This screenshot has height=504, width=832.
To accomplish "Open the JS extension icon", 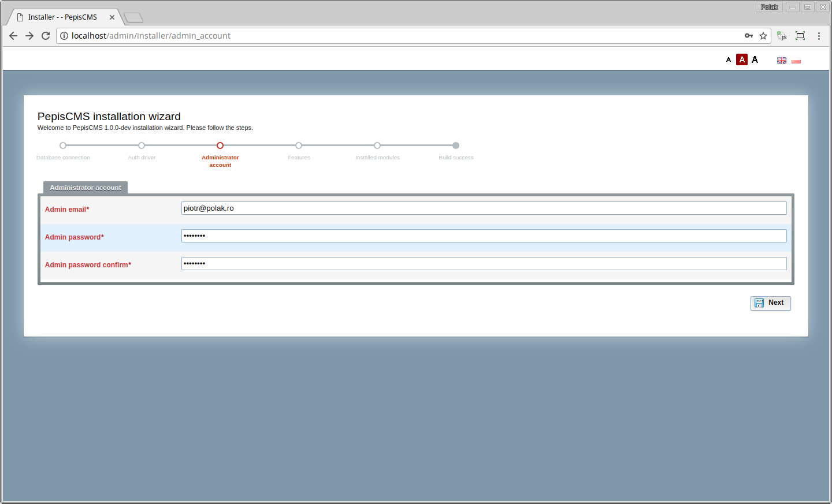I will tap(782, 36).
